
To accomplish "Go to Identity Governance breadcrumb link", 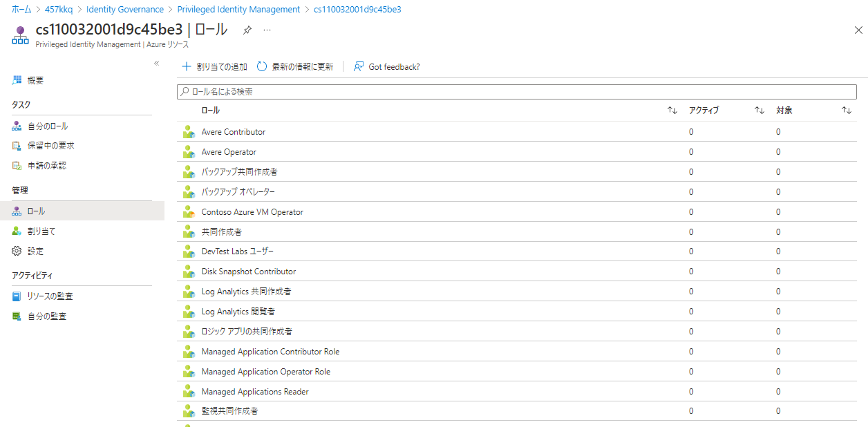I will tap(125, 10).
